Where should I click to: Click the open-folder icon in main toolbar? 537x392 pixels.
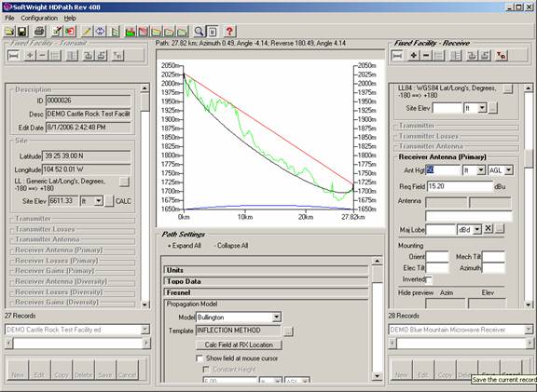pyautogui.click(x=9, y=32)
